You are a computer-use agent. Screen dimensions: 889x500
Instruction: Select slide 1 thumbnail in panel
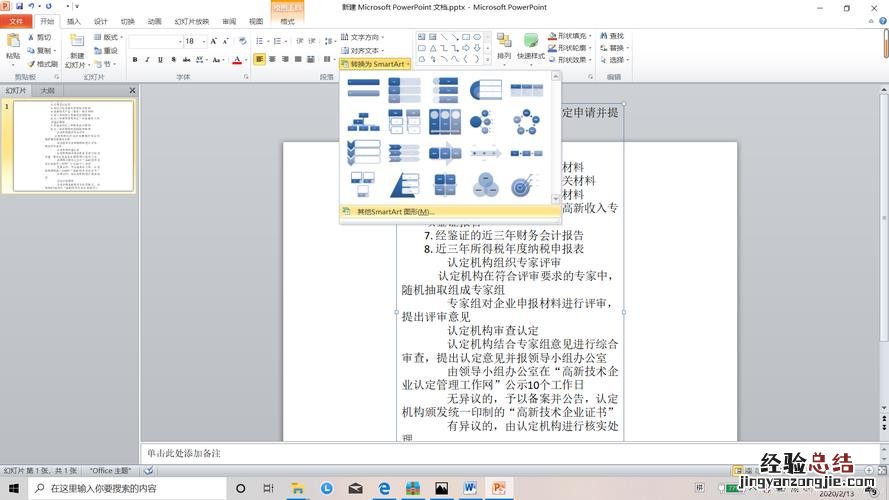click(72, 146)
